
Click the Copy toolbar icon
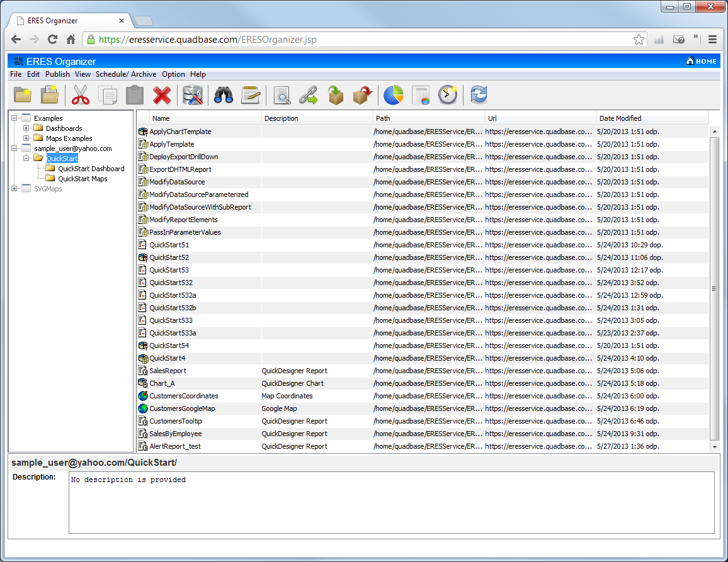click(x=108, y=95)
